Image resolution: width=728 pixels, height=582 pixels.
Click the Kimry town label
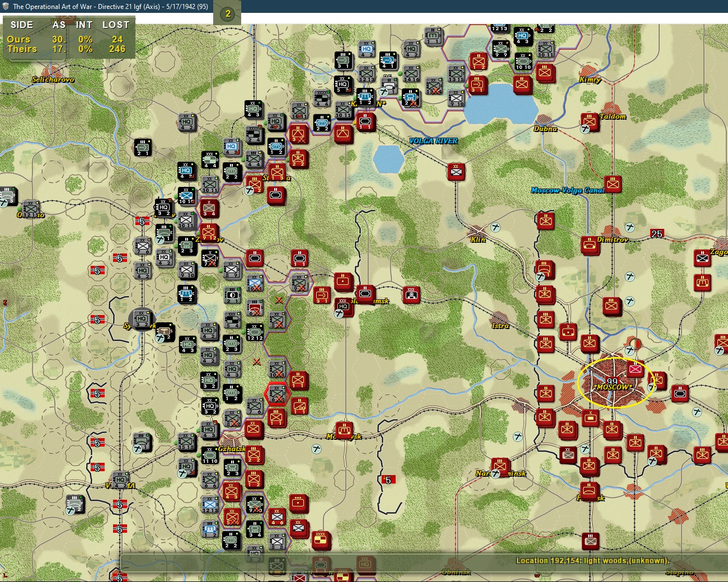590,80
